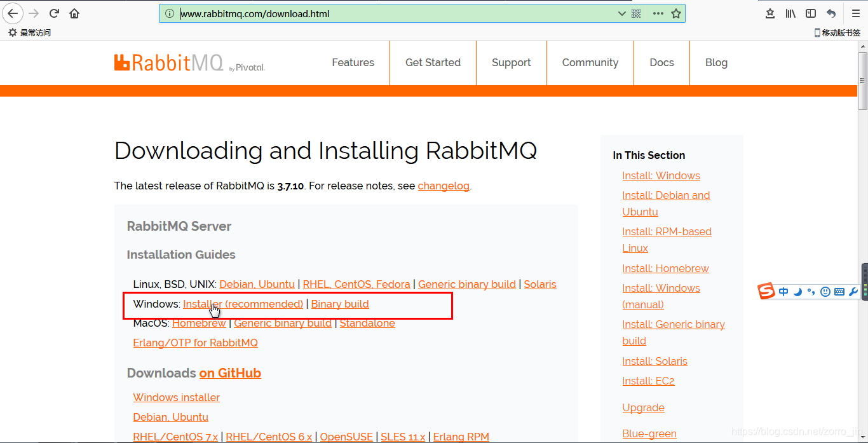Open the Solaris guide link
Image resolution: width=868 pixels, height=443 pixels.
(540, 284)
